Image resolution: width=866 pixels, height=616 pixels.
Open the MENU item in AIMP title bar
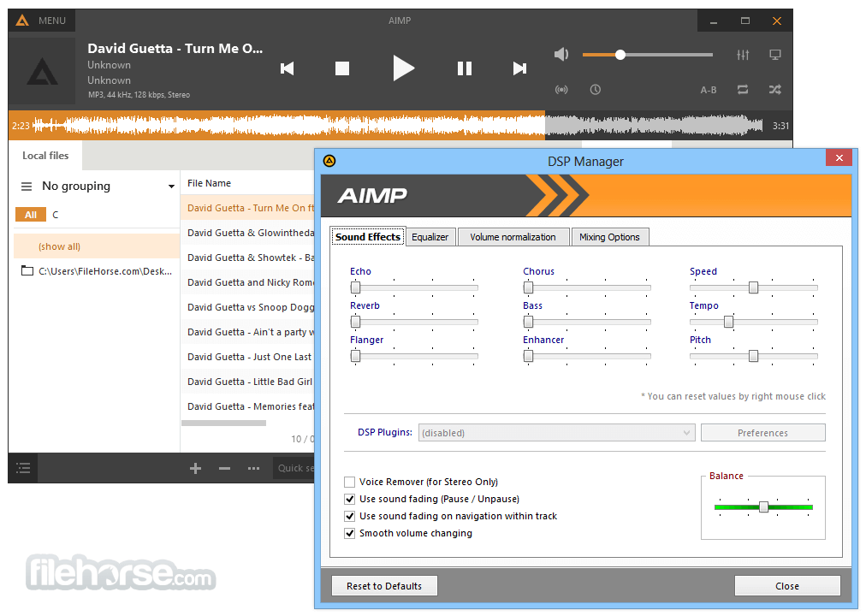click(x=52, y=21)
